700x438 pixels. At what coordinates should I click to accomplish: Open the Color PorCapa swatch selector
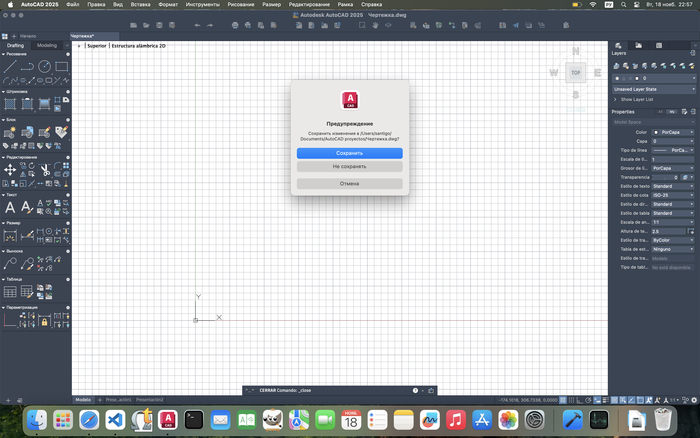click(x=671, y=132)
